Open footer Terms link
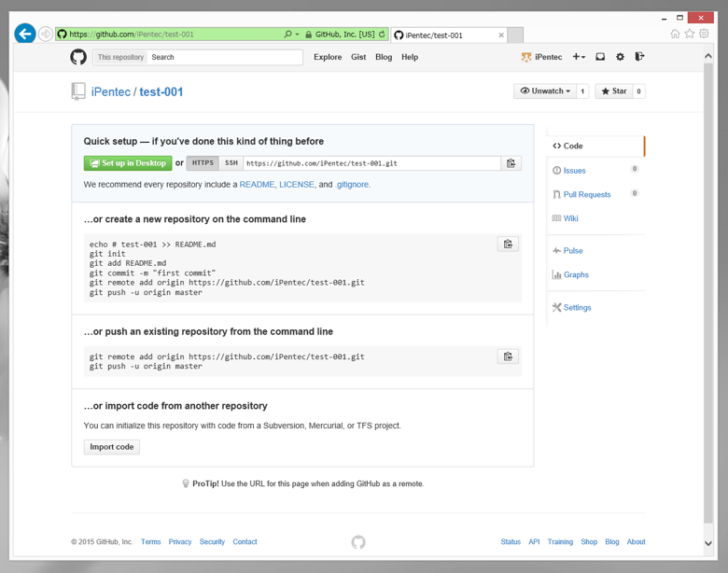The height and width of the screenshot is (573, 728). click(x=151, y=542)
